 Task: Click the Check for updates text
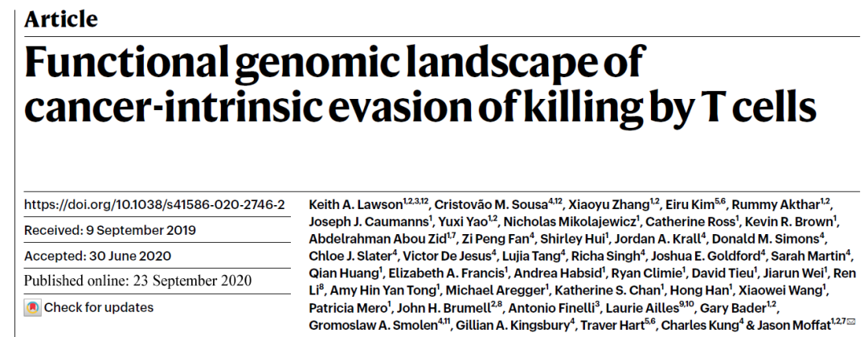(98, 307)
